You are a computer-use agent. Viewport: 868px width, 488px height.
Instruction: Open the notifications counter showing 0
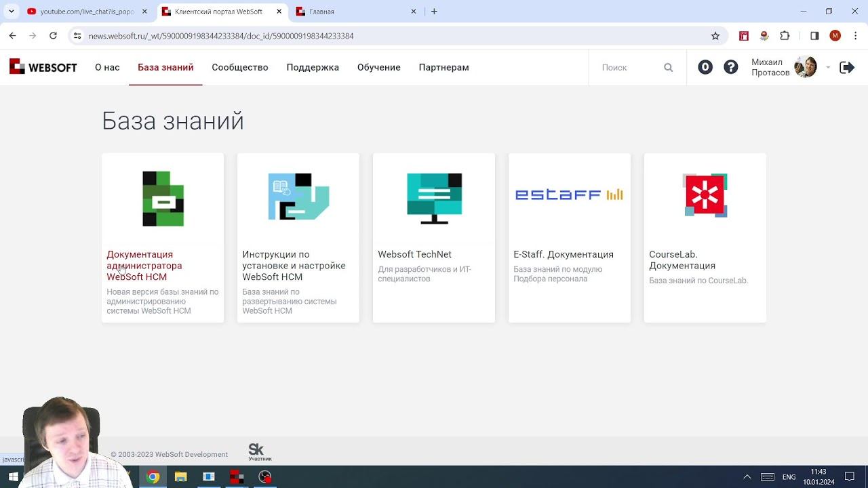705,67
